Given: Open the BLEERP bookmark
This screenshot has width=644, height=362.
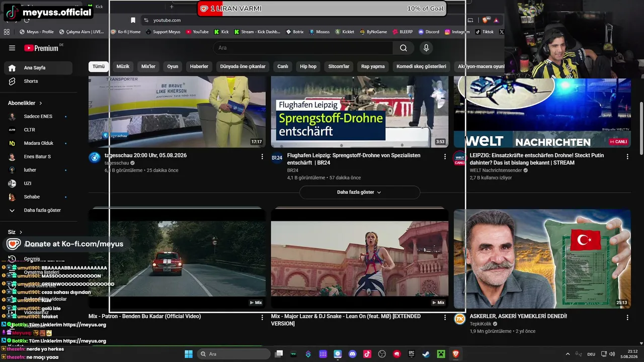Looking at the screenshot, I should tap(403, 32).
